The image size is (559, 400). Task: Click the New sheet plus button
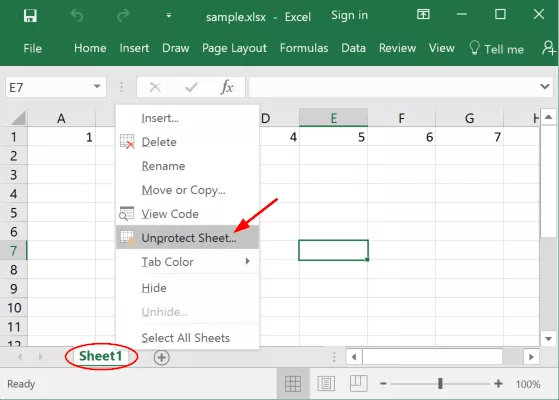(x=161, y=357)
